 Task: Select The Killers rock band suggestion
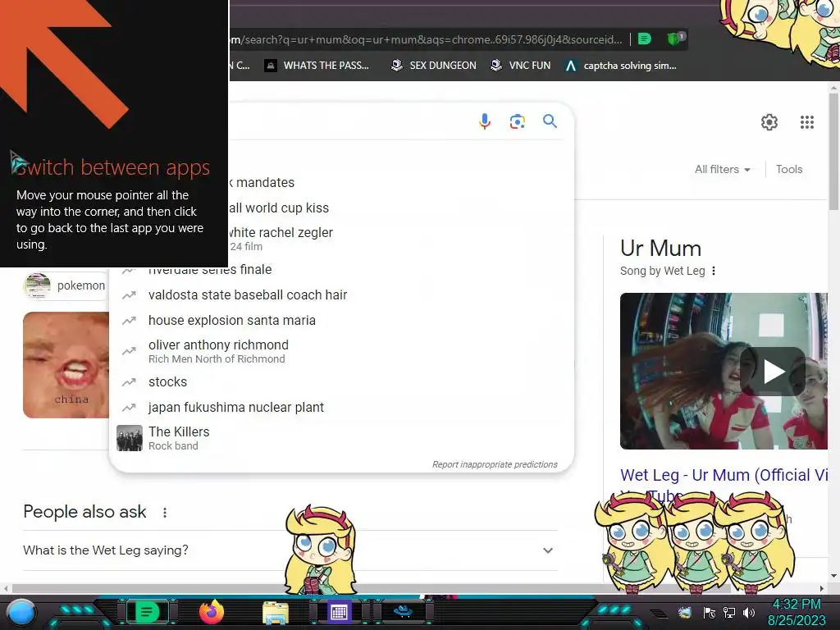tap(341, 438)
